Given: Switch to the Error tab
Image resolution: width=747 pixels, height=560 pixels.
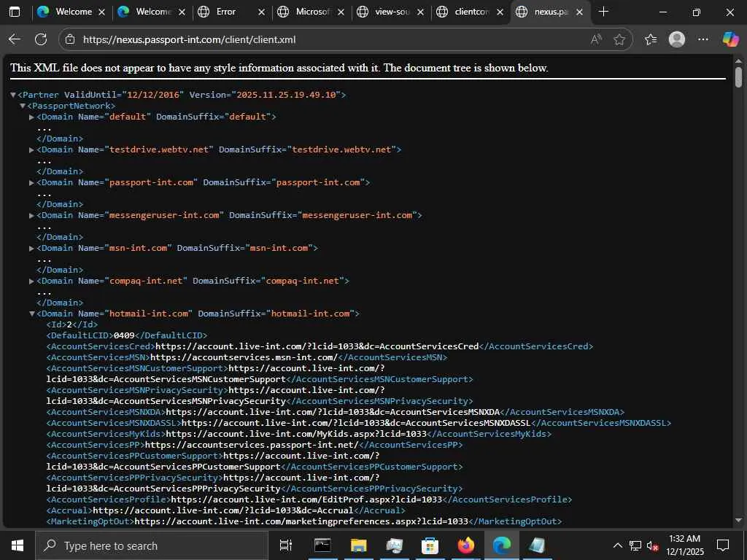Looking at the screenshot, I should tap(231, 12).
